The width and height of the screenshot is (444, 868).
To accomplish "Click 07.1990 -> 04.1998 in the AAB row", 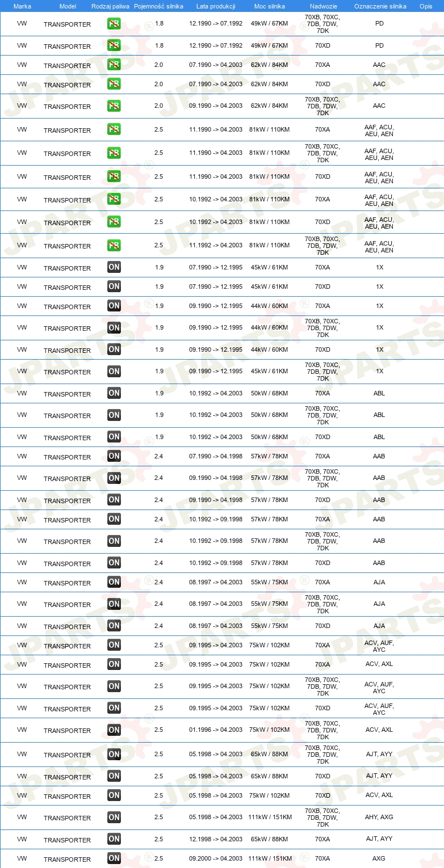I will (x=216, y=456).
